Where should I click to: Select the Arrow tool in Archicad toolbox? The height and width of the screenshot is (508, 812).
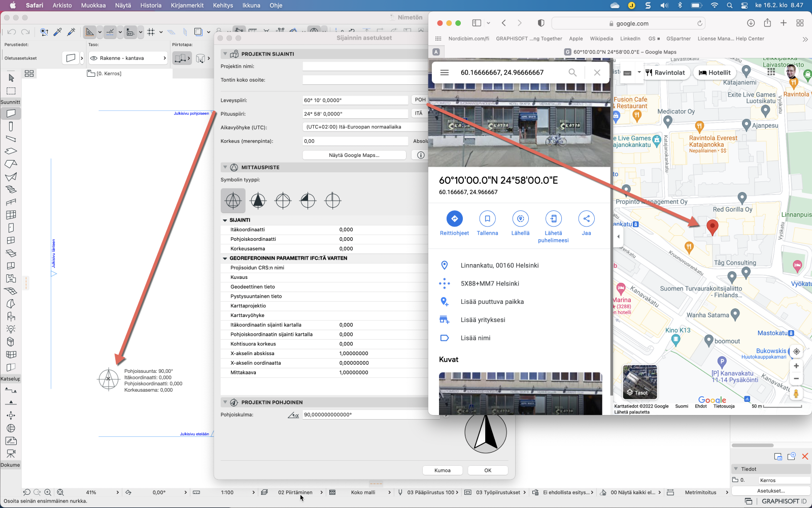tap(11, 78)
